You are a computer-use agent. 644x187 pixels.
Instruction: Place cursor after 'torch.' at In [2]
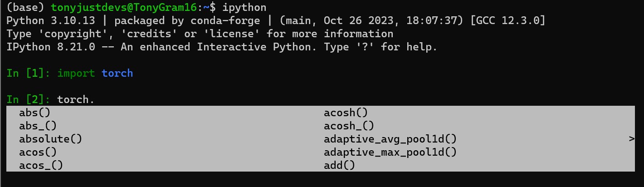(x=95, y=99)
